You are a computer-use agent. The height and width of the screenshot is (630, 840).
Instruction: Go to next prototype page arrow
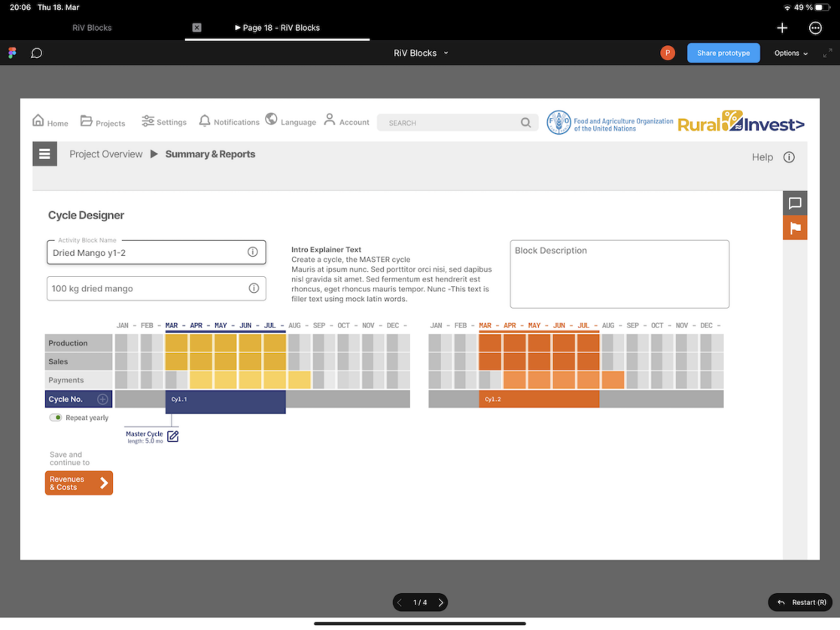[441, 603]
